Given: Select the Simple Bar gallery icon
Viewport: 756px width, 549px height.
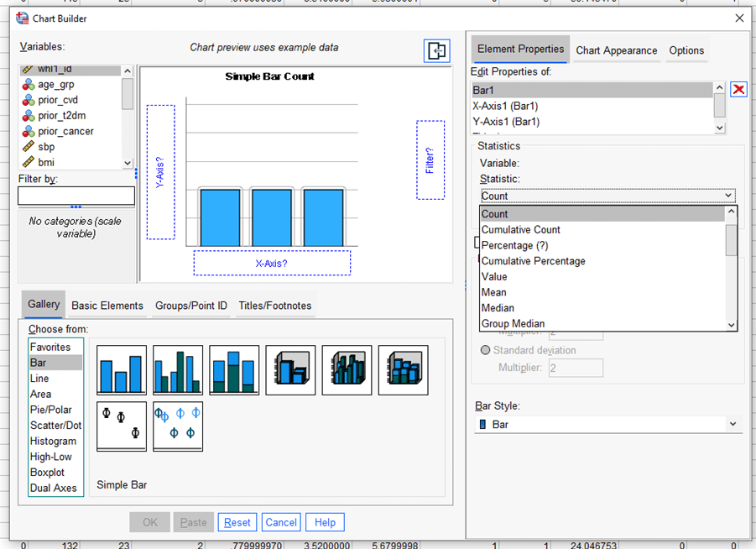Looking at the screenshot, I should coord(121,369).
